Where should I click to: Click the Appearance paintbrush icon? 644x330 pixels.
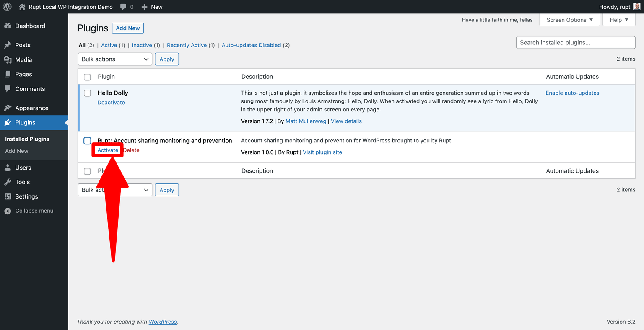click(x=8, y=108)
